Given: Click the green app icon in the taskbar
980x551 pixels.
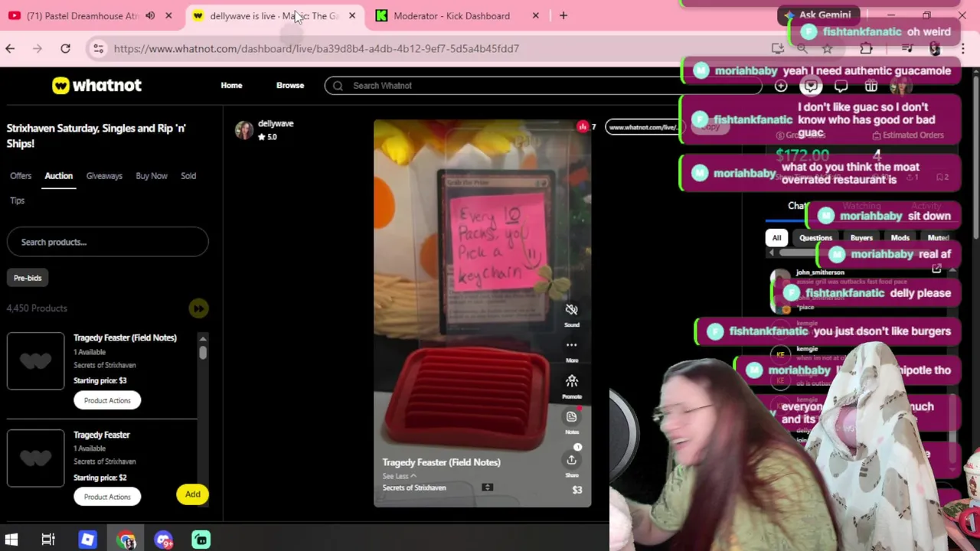Looking at the screenshot, I should (201, 540).
